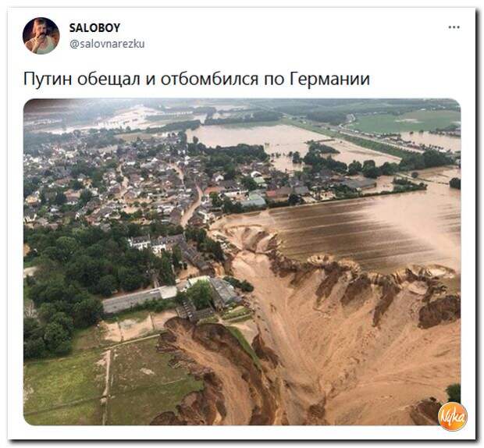
Task: Click the orange Nika watermark logo
Action: [x=452, y=416]
